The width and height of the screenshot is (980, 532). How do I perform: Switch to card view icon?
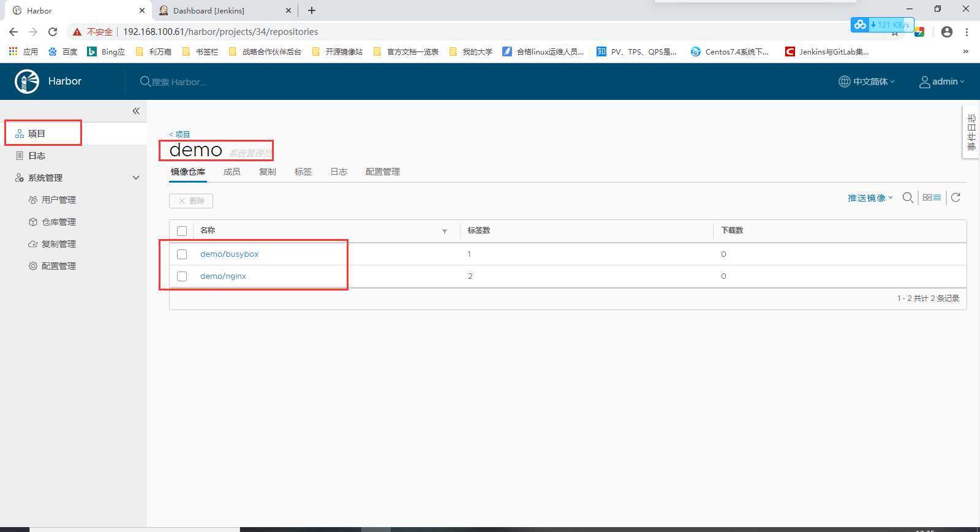927,197
